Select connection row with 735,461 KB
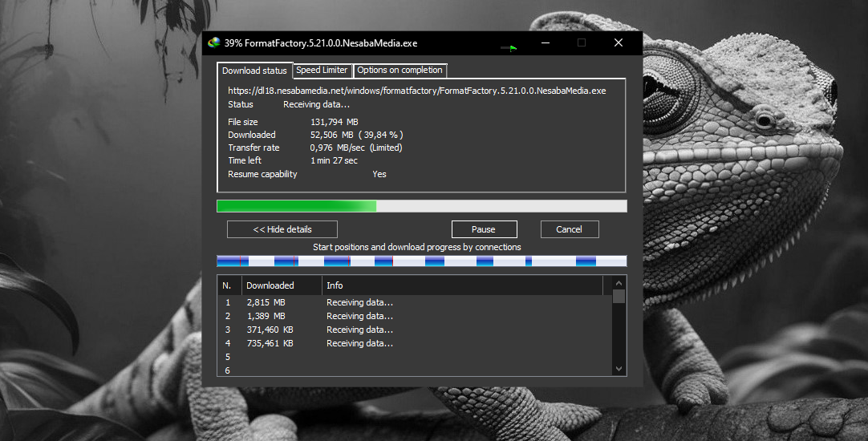The width and height of the screenshot is (868, 441). (416, 343)
